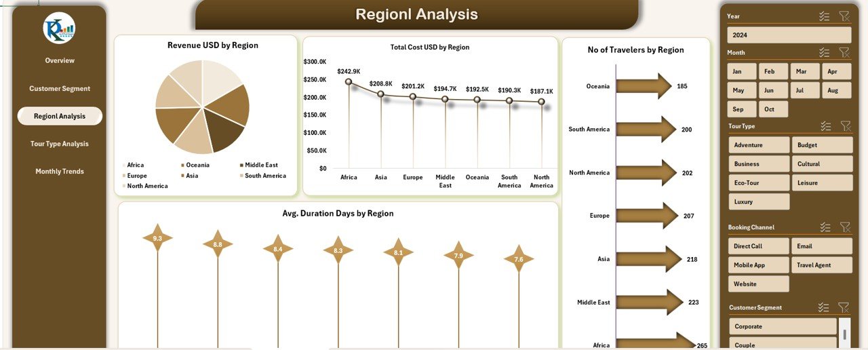
Task: Filter by month Mar
Action: (x=806, y=71)
